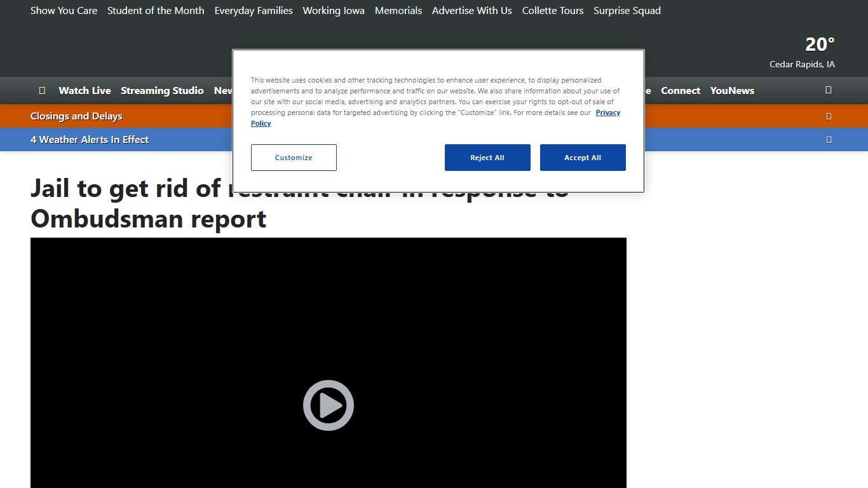Screen dimensions: 868x488
Task: Open cookie Customize settings
Action: tap(294, 158)
